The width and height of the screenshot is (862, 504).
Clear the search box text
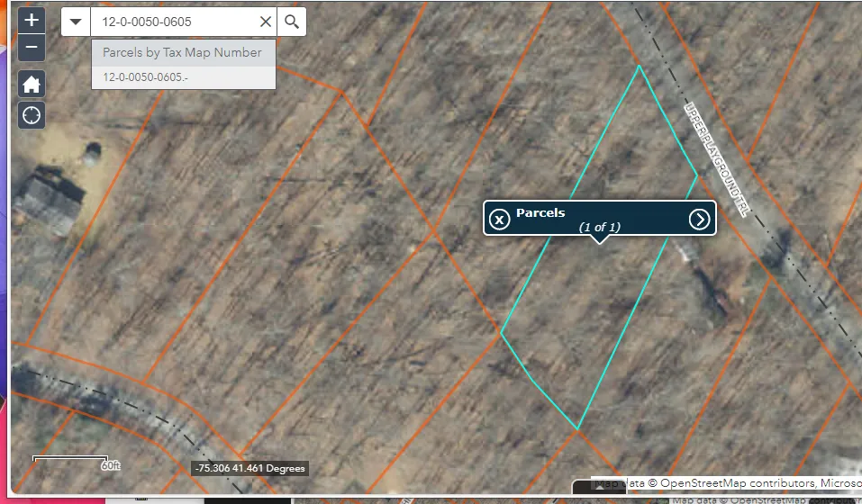(265, 22)
